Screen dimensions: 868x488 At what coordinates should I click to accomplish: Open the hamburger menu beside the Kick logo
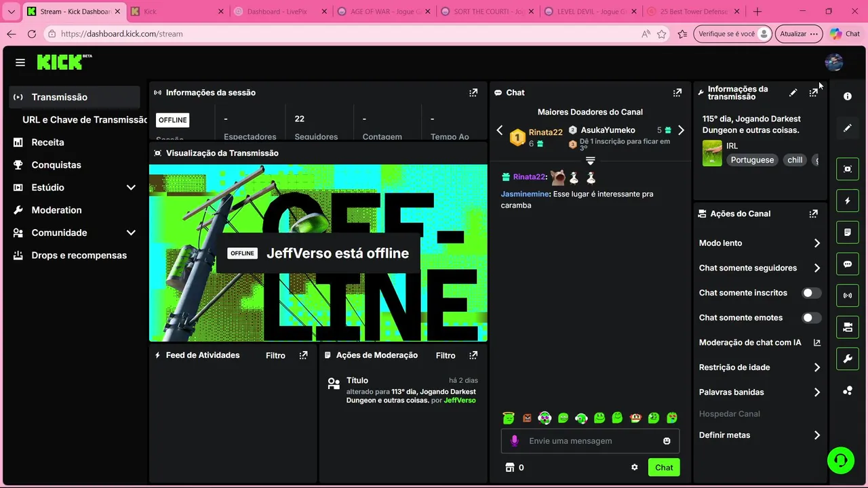tap(20, 62)
